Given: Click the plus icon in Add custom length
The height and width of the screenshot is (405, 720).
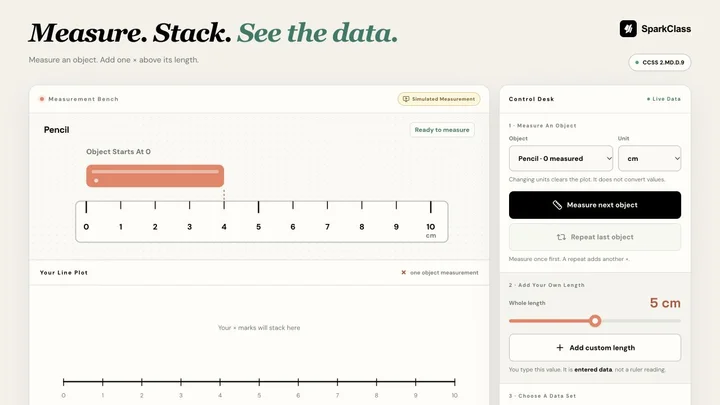Looking at the screenshot, I should (x=560, y=348).
